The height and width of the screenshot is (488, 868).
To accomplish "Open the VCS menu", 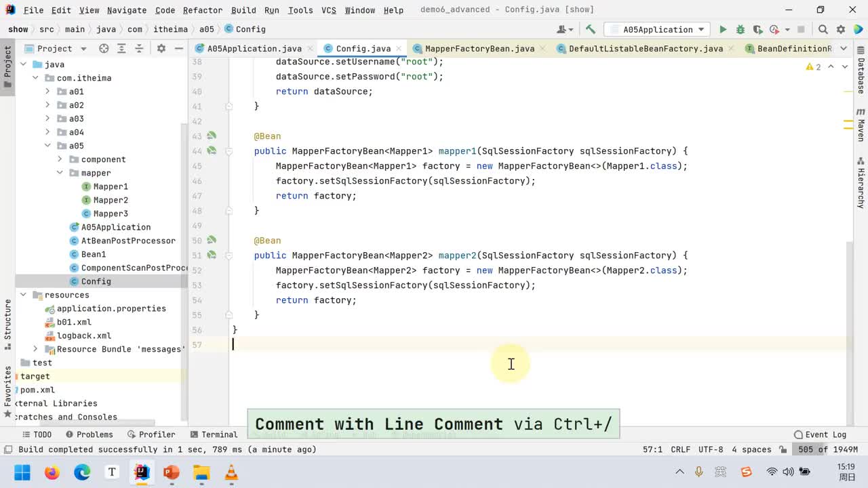I will tap(328, 10).
